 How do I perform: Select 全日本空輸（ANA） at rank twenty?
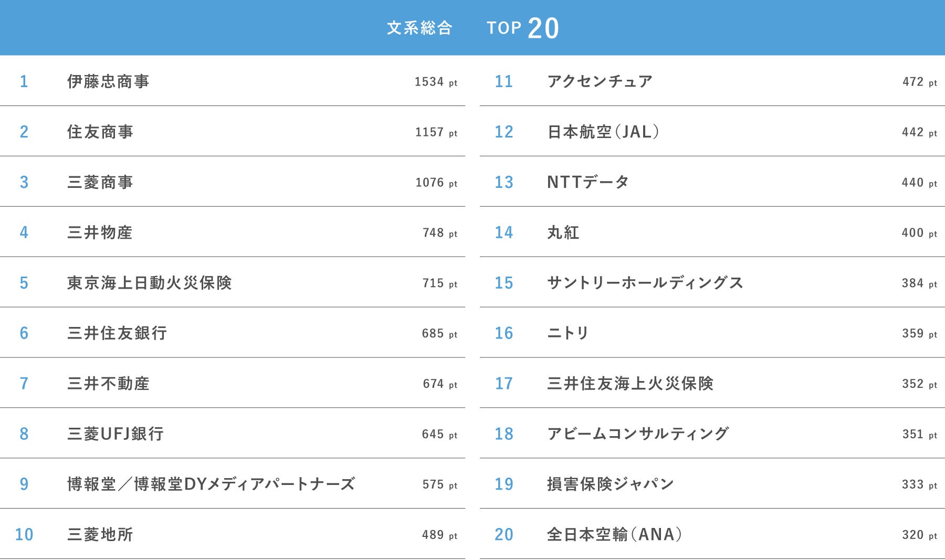[614, 534]
